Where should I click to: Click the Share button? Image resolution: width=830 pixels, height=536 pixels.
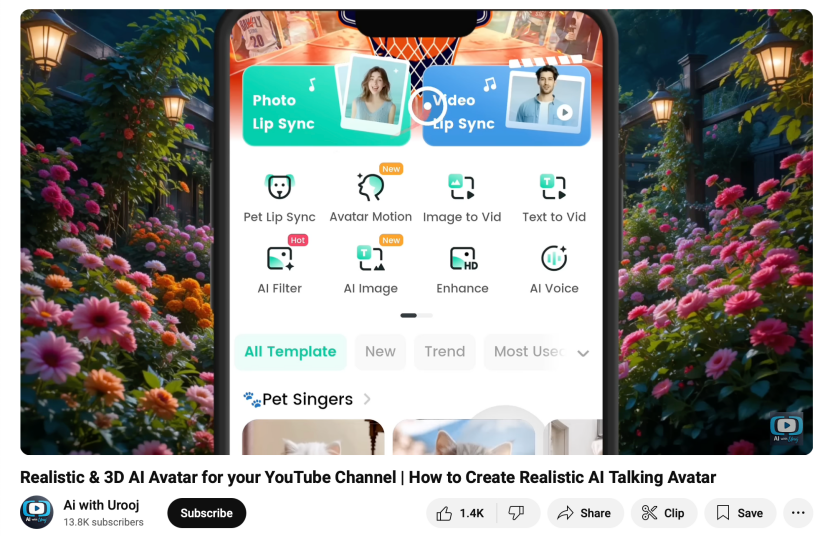(x=584, y=513)
